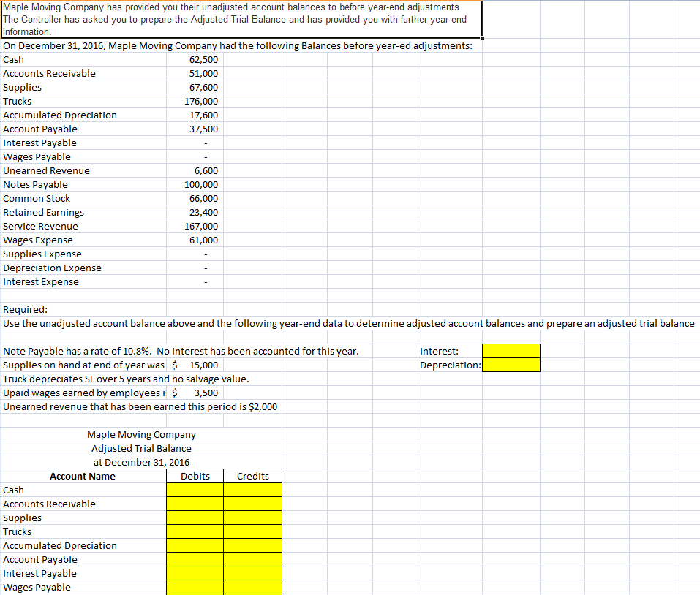This screenshot has height=595, width=700.
Task: Click the Credits cell for Account Payable
Action: pos(252,559)
